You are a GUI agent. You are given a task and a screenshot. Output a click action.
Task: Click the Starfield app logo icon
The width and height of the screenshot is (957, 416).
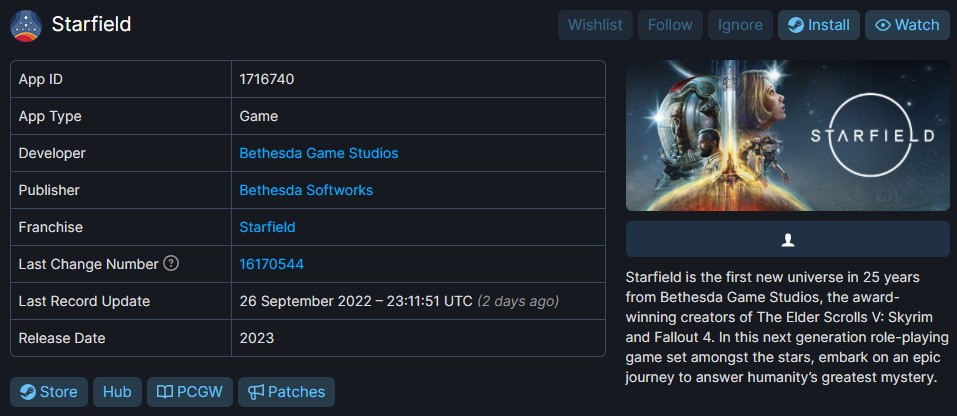(x=25, y=25)
